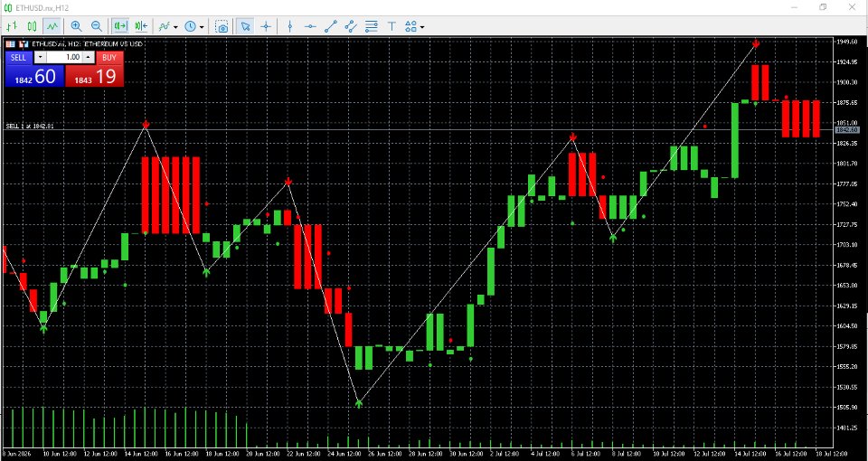
Task: Click the highlighted 1842.60 price tag
Action: tap(847, 129)
